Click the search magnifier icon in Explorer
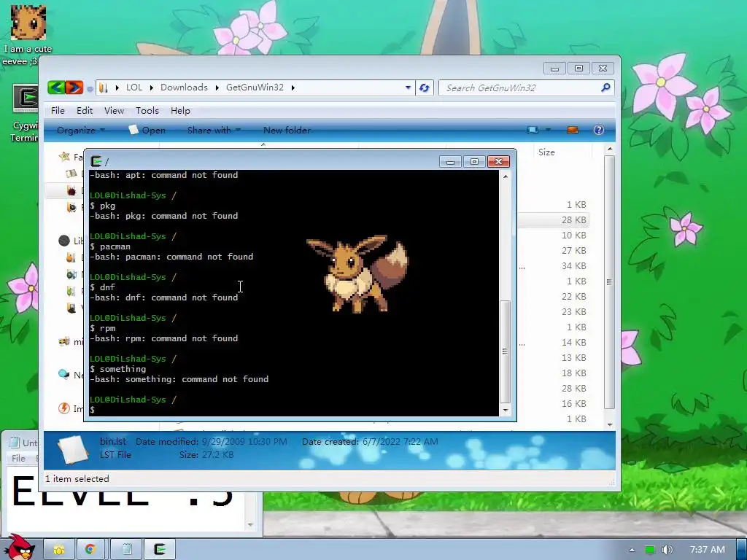Screen dimensions: 747x560 pos(605,87)
